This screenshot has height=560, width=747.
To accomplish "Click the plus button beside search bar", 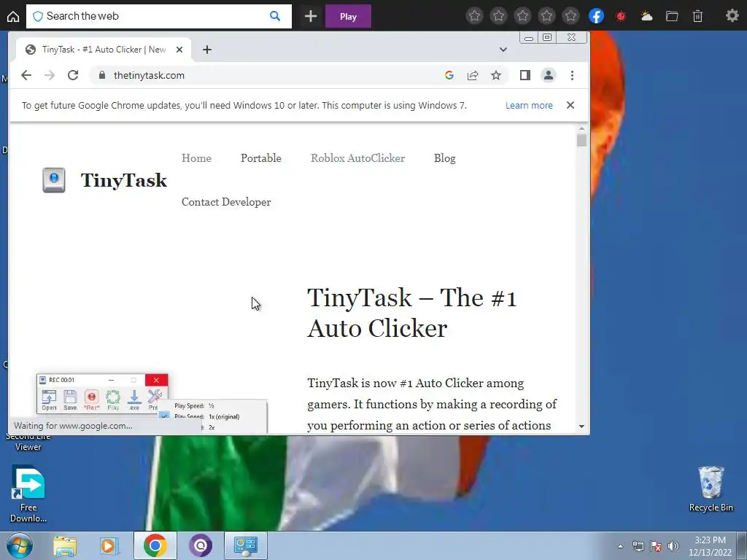I will (311, 16).
